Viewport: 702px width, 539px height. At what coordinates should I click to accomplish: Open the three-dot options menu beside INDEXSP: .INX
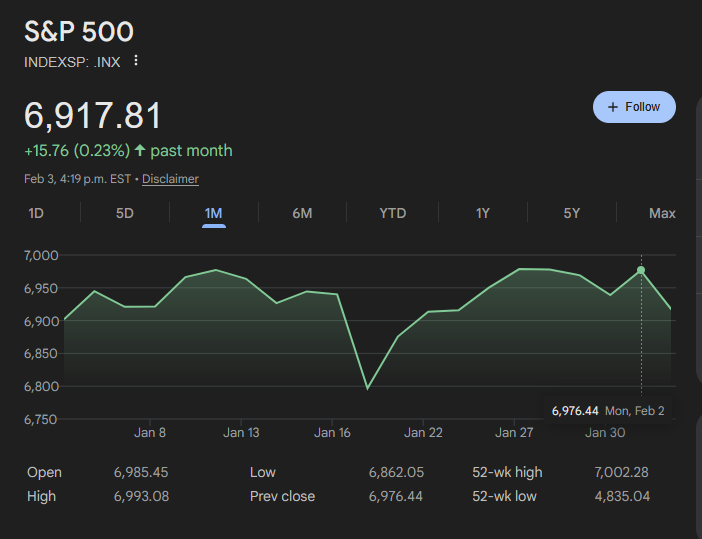136,60
